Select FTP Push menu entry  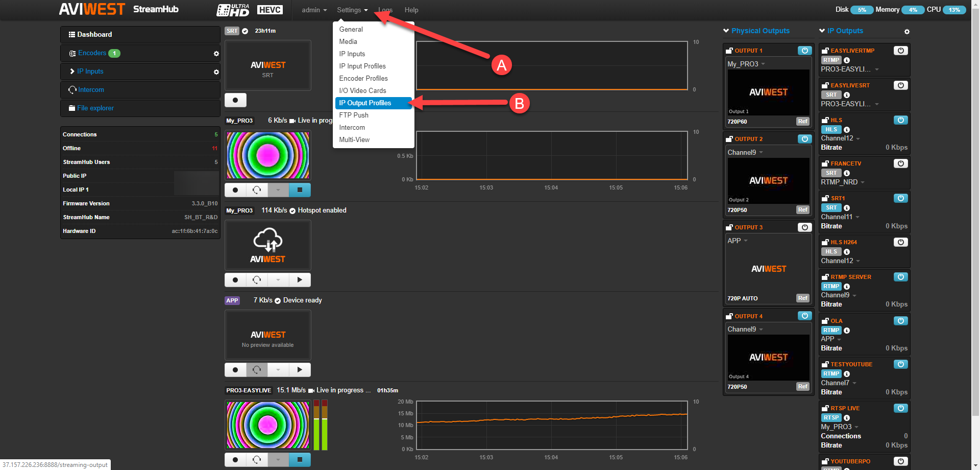[x=373, y=115]
